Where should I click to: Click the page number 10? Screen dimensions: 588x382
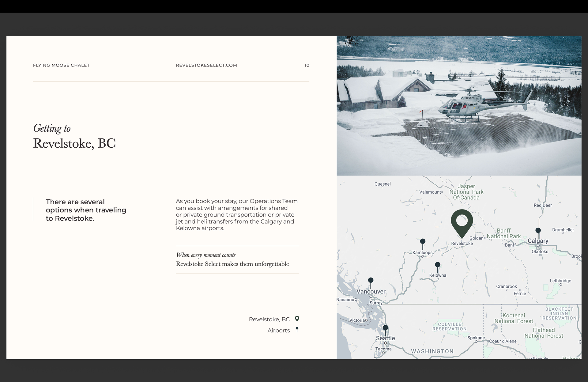307,65
